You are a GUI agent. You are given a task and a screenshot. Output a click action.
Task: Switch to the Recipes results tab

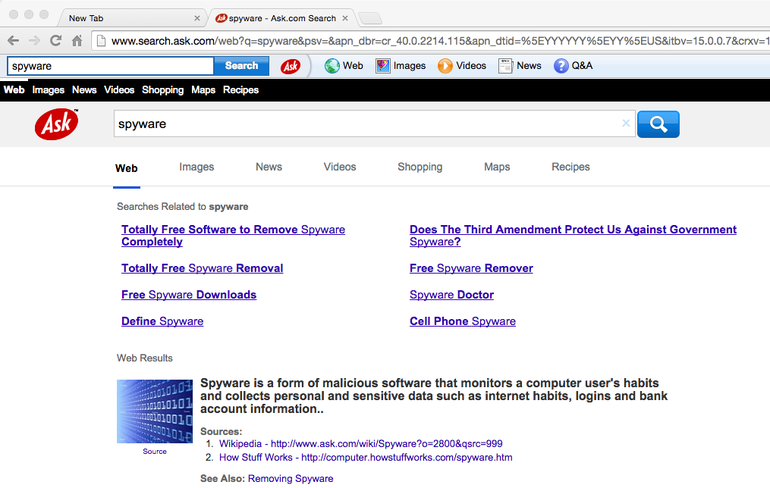[x=571, y=167]
